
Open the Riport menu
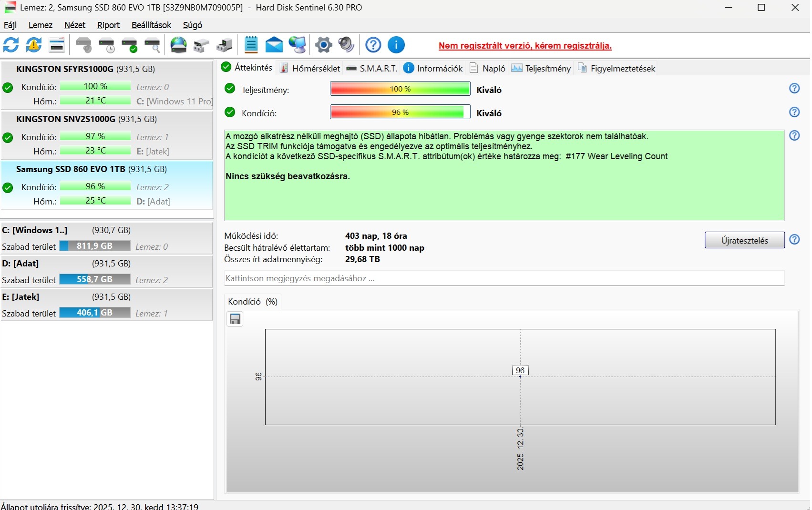click(x=108, y=25)
